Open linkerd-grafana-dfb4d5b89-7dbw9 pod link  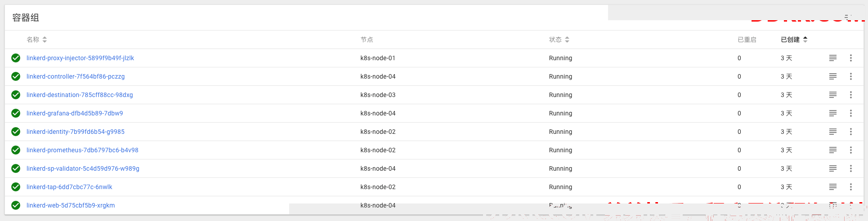coord(75,113)
